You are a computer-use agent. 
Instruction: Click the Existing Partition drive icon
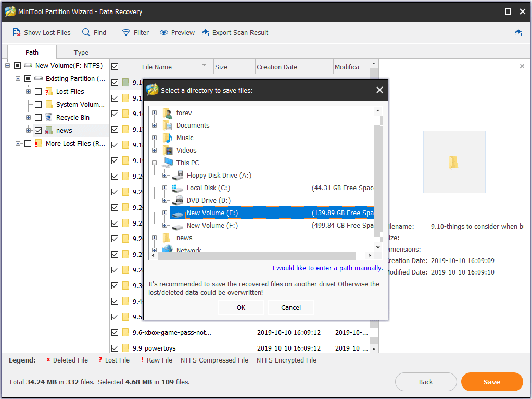[39, 79]
